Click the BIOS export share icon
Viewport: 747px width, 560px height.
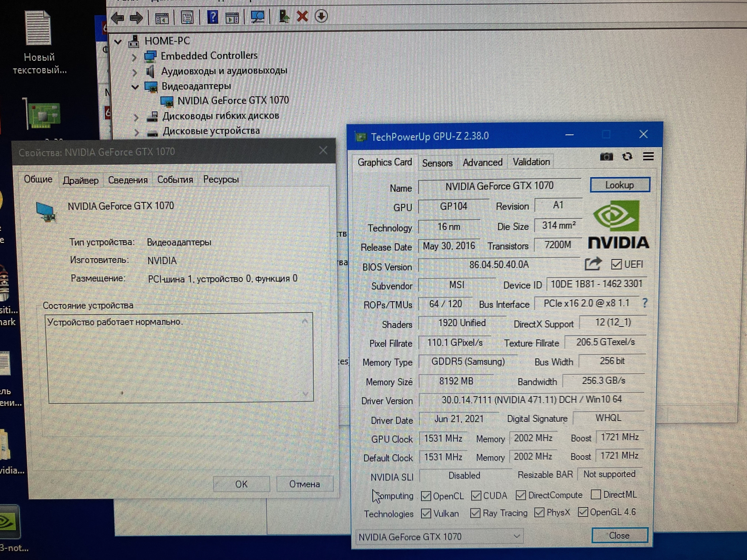(x=593, y=264)
